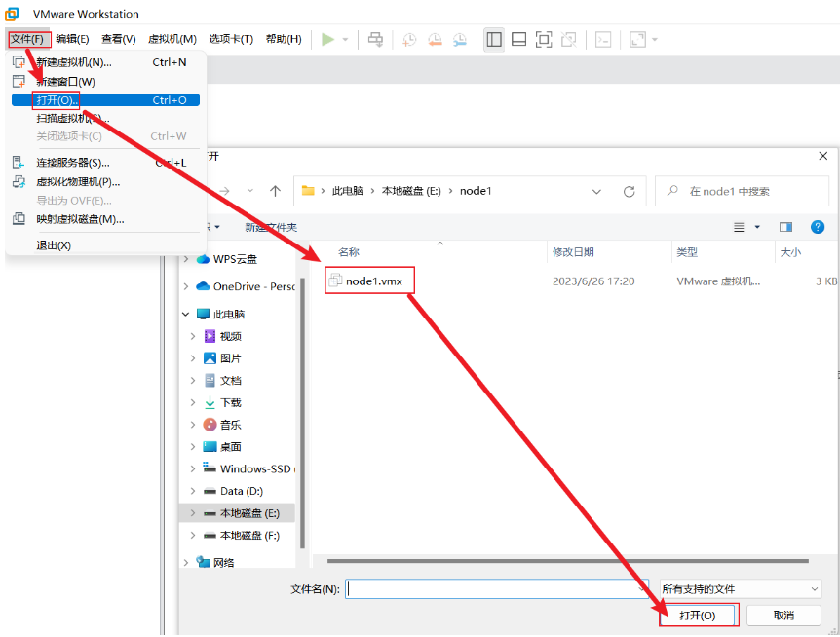Click the forward navigation arrow in dialog
The width and height of the screenshot is (840, 637).
pos(225,191)
